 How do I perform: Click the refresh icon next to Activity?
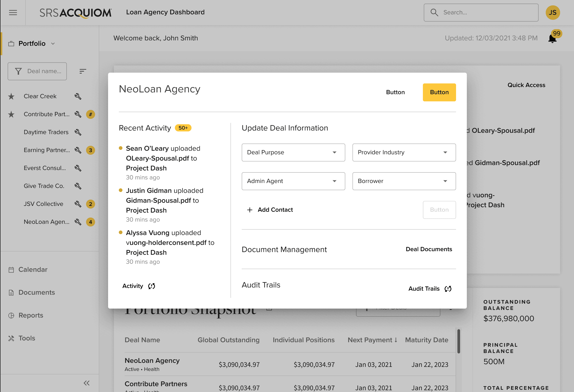(152, 286)
